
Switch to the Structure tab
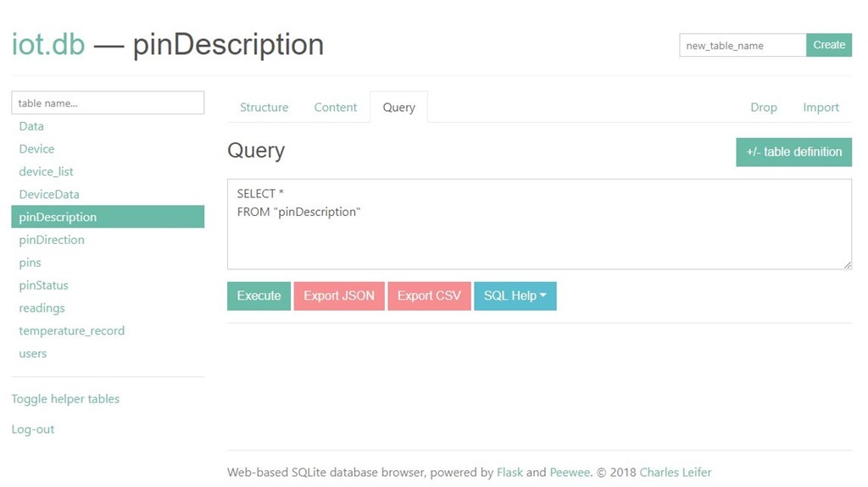(x=264, y=108)
